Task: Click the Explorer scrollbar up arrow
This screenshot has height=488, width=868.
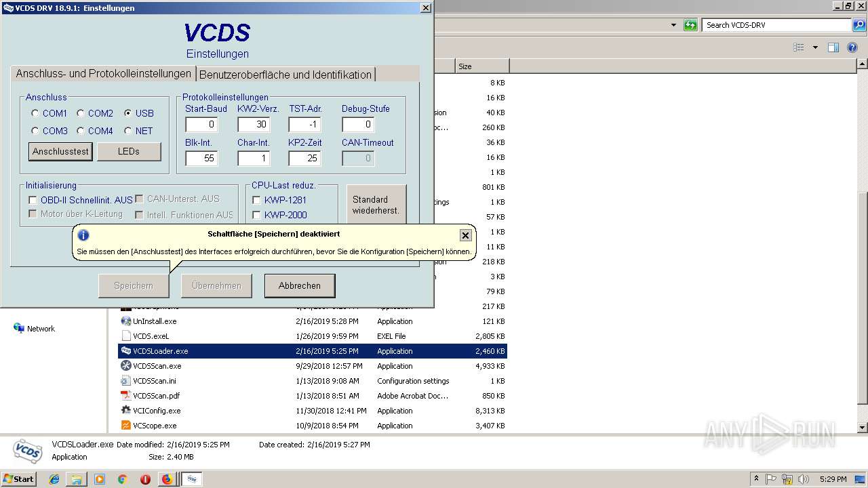Action: pos(863,64)
